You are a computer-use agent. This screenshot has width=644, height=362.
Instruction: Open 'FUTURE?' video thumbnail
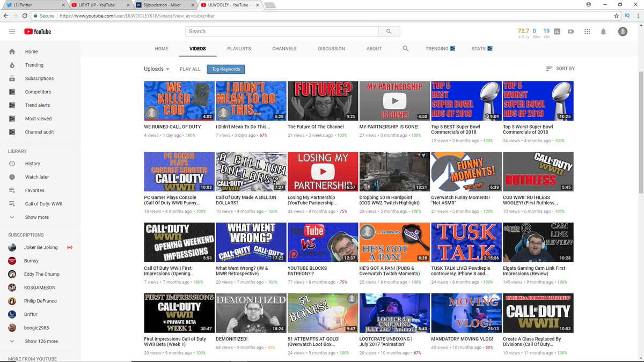coord(323,101)
